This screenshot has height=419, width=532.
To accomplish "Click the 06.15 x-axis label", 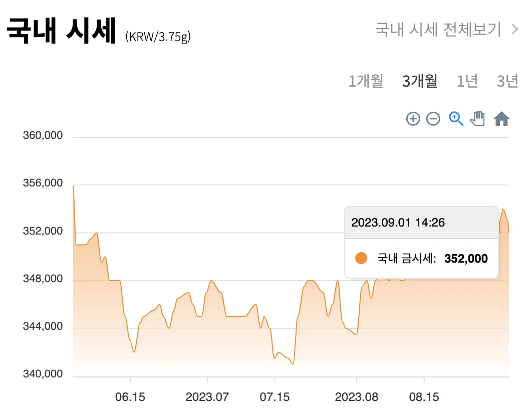I will (130, 396).
